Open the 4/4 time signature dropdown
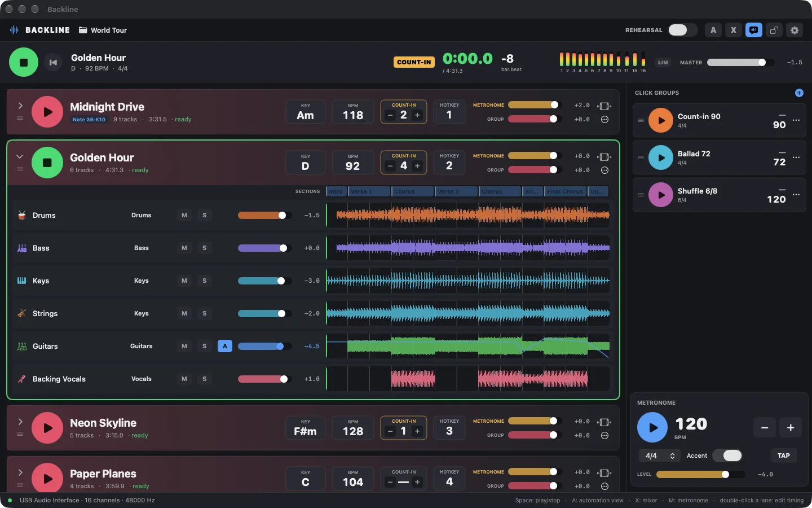Image resolution: width=812 pixels, height=508 pixels. pos(660,456)
